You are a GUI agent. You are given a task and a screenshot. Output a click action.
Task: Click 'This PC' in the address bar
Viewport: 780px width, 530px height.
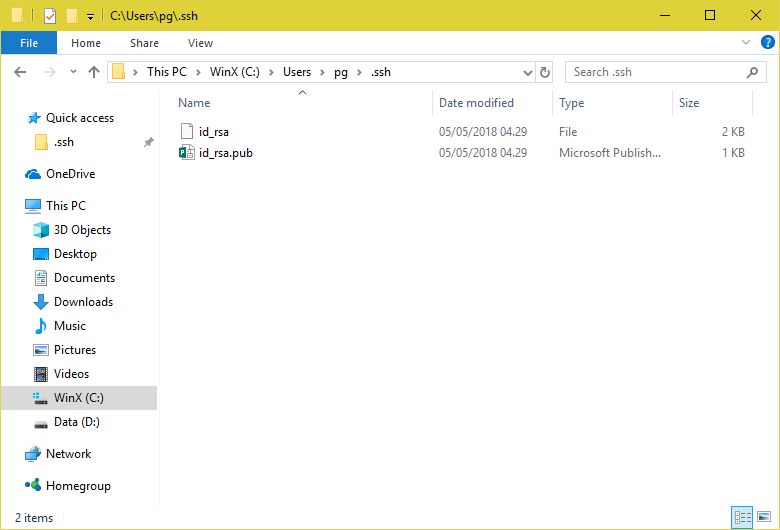point(167,72)
